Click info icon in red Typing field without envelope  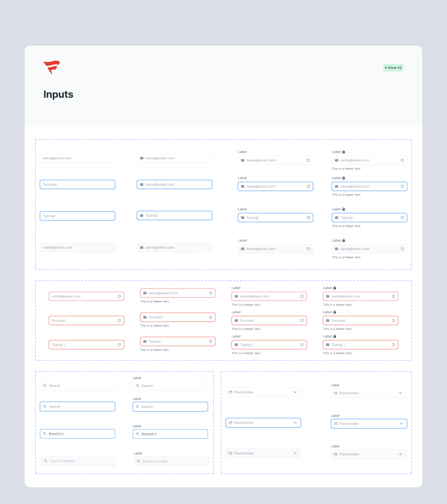[x=119, y=345]
